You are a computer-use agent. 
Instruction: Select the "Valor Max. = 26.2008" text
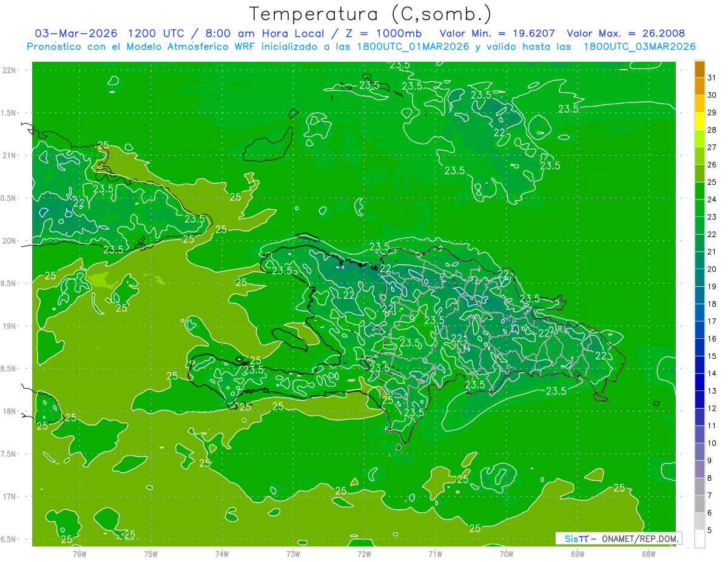pyautogui.click(x=625, y=33)
